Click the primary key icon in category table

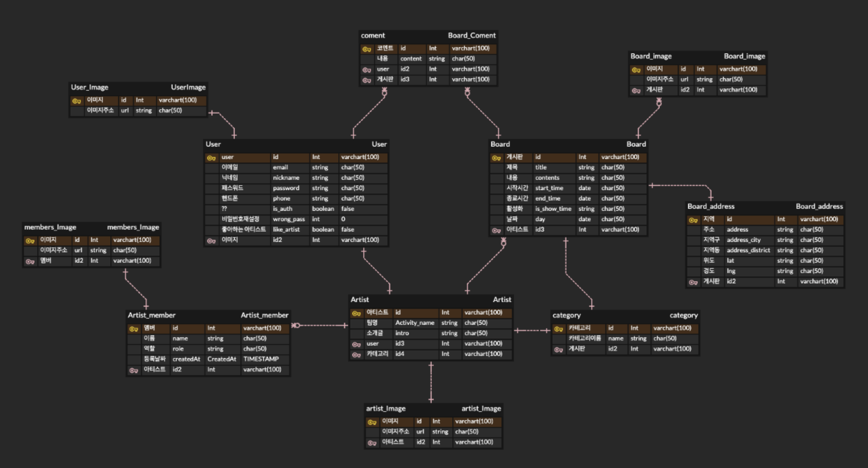[558, 329]
